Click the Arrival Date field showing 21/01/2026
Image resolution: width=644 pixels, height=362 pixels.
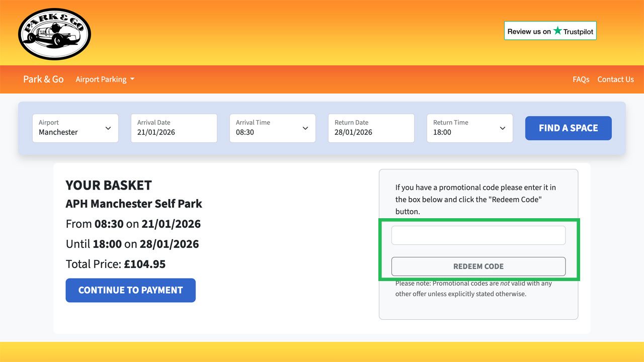(174, 128)
